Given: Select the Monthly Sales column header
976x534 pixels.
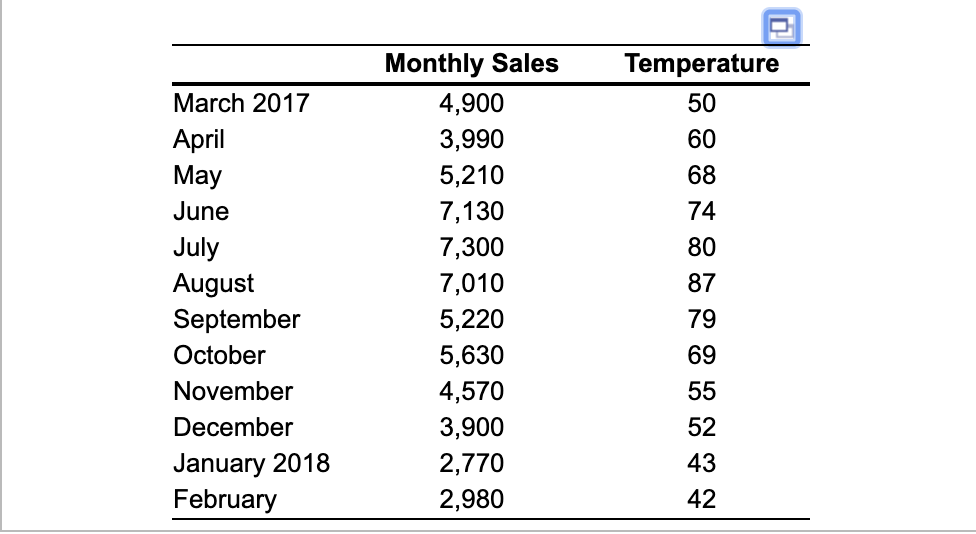Looking at the screenshot, I should (x=472, y=63).
